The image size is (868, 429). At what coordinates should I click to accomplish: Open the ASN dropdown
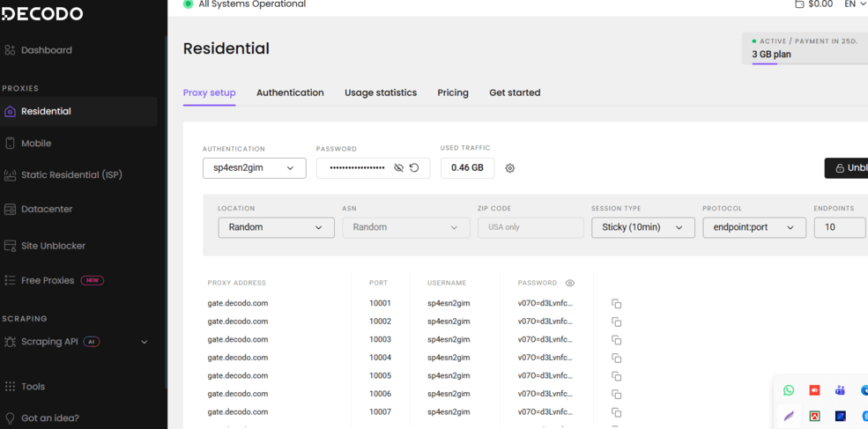coord(405,227)
